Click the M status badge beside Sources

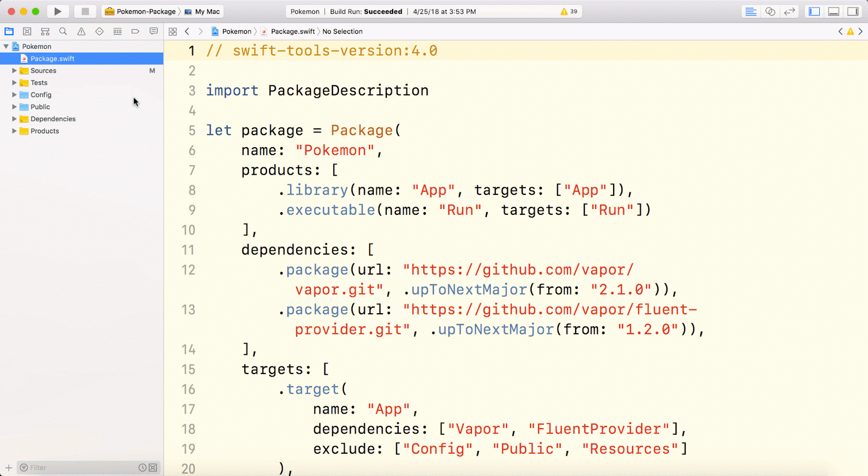coord(152,71)
